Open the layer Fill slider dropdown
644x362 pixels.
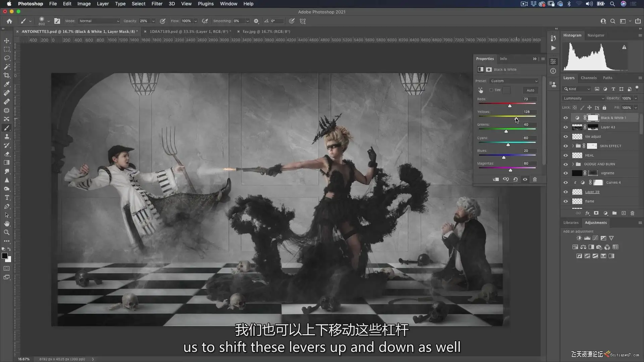pos(636,108)
